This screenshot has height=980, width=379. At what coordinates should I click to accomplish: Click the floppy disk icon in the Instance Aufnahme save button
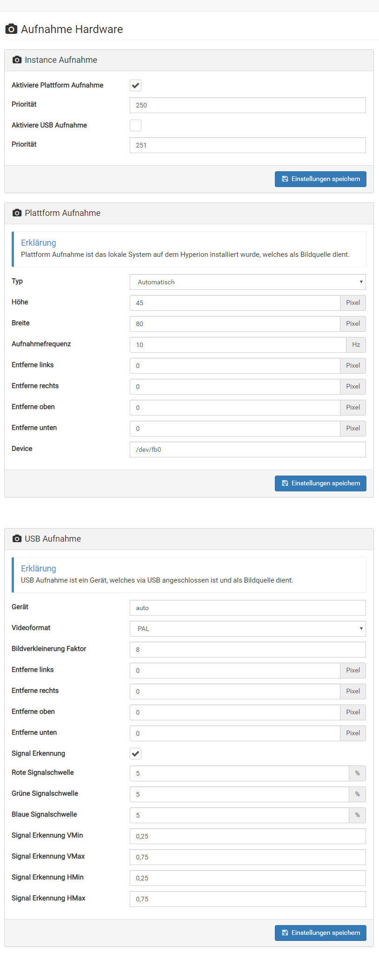tap(285, 179)
